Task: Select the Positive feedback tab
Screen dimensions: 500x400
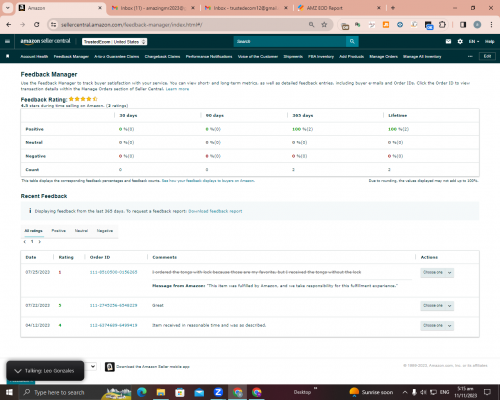Action: point(59,231)
